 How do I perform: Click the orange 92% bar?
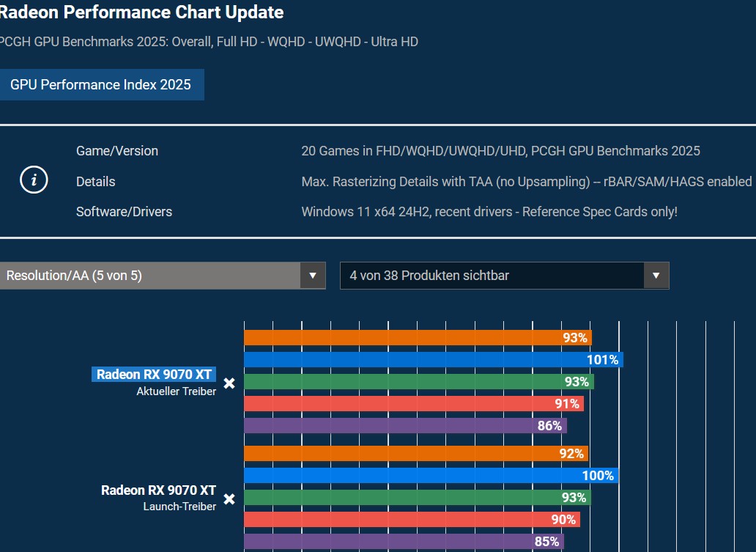pyautogui.click(x=416, y=453)
